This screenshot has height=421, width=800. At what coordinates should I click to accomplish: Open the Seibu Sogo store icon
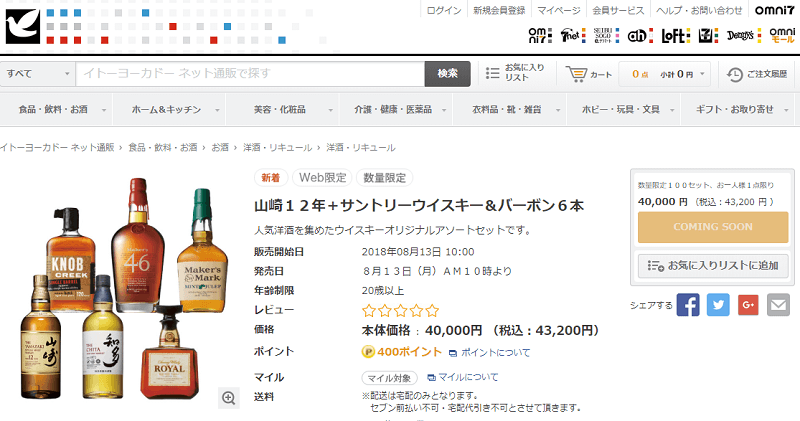606,35
